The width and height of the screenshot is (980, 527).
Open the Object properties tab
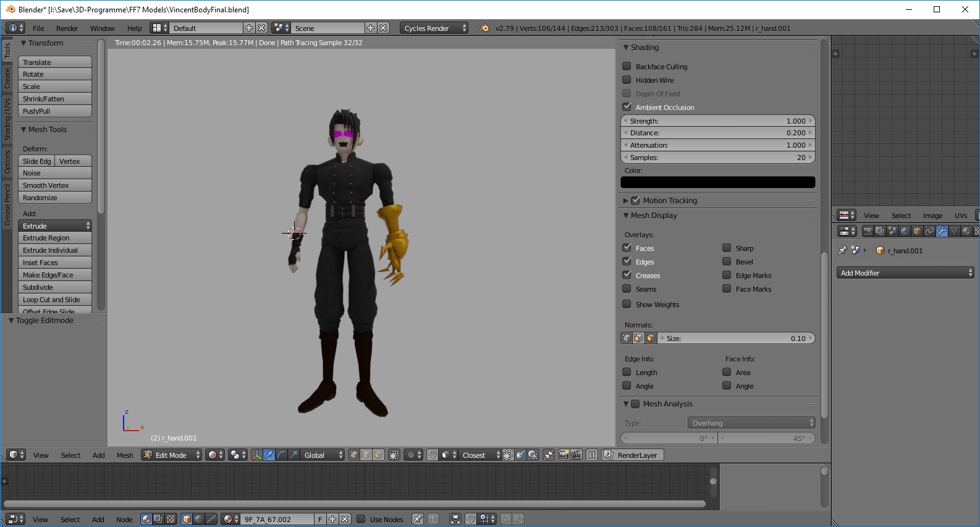[917, 231]
